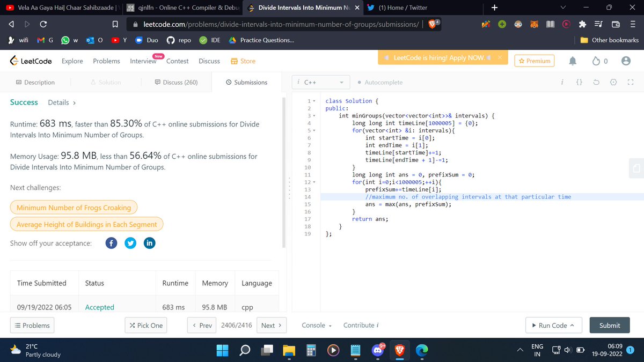Open the notifications bell icon
Viewport: 644px width, 362px height.
pyautogui.click(x=573, y=61)
